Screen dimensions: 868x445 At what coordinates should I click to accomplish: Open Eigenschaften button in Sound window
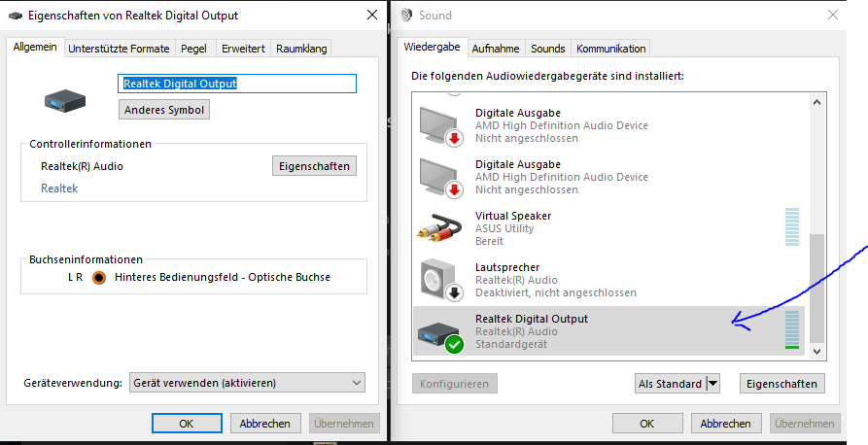pos(781,384)
